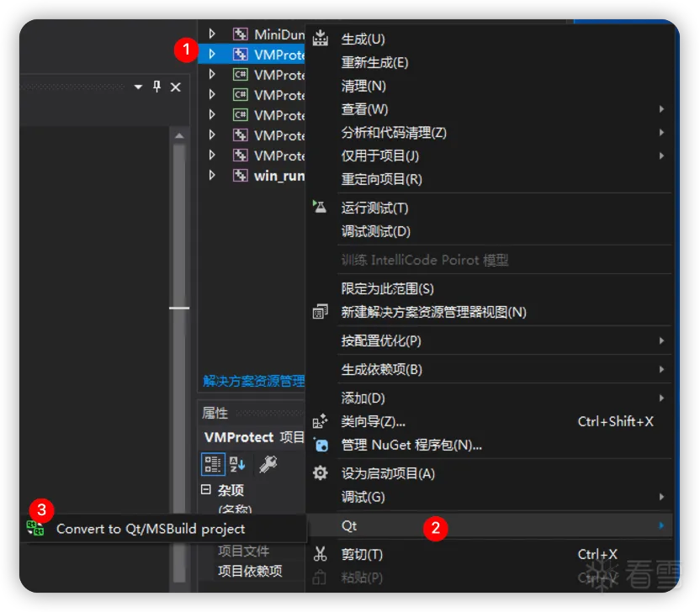Open the 分析和代码清理(Z) submenu arrow
Screen dimensions: 700x612
click(661, 132)
